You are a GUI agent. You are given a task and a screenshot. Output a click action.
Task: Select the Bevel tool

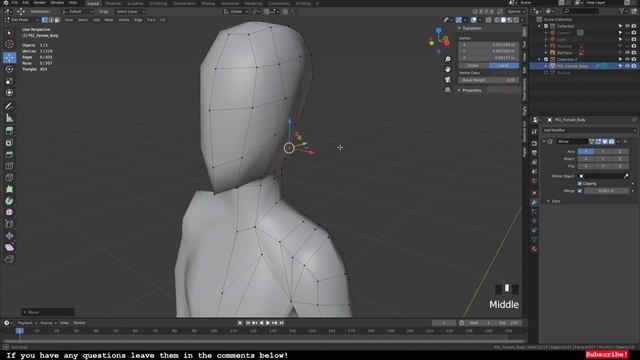[x=9, y=154]
